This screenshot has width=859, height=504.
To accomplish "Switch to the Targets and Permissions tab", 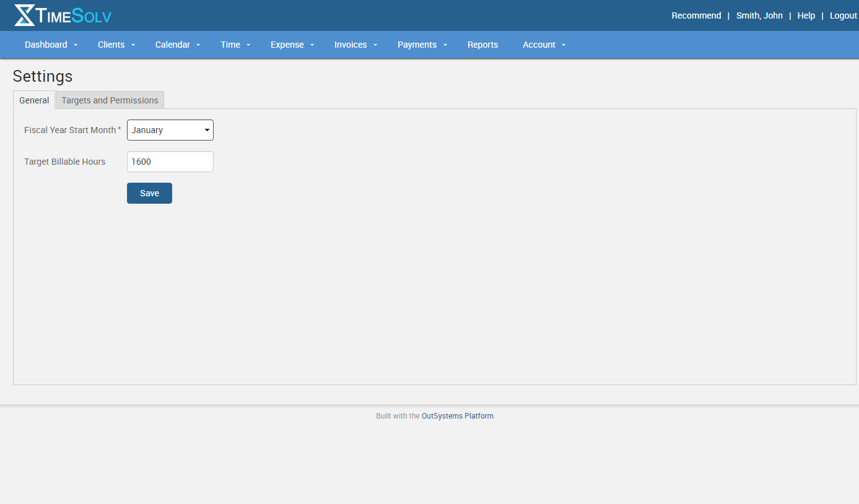I will pyautogui.click(x=109, y=100).
